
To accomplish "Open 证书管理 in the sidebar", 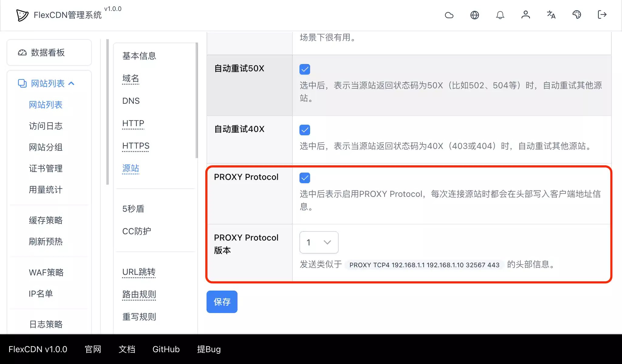I will tap(46, 168).
